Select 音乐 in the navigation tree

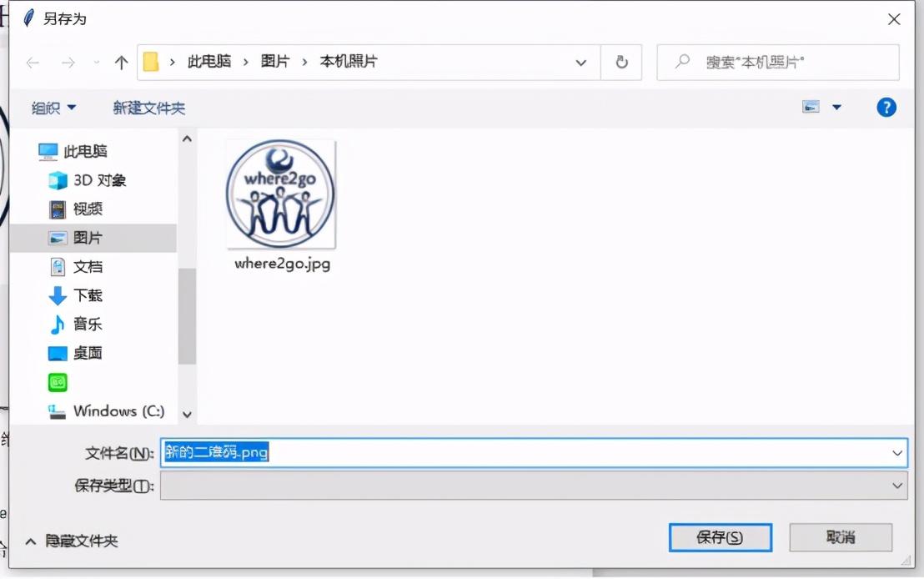88,325
